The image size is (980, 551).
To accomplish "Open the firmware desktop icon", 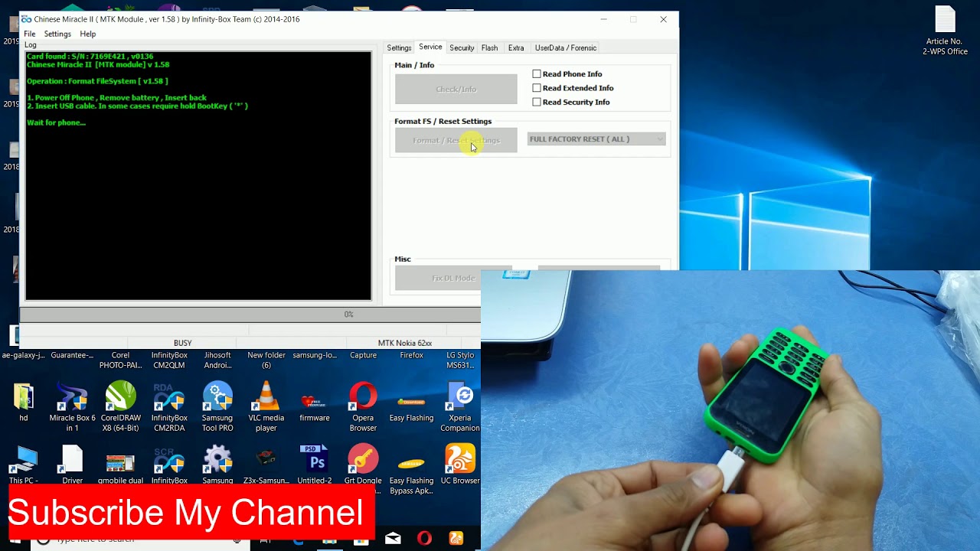I will tap(315, 402).
